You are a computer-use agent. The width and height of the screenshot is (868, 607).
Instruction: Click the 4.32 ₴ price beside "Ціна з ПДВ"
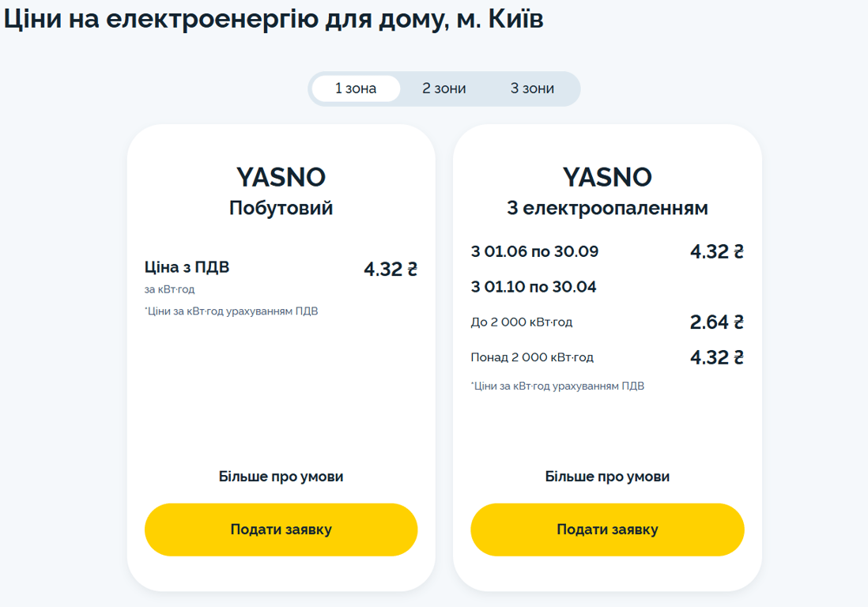pos(390,270)
